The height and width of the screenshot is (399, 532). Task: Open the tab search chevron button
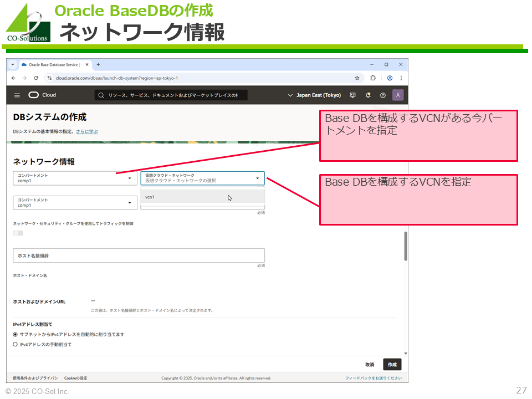coord(13,64)
